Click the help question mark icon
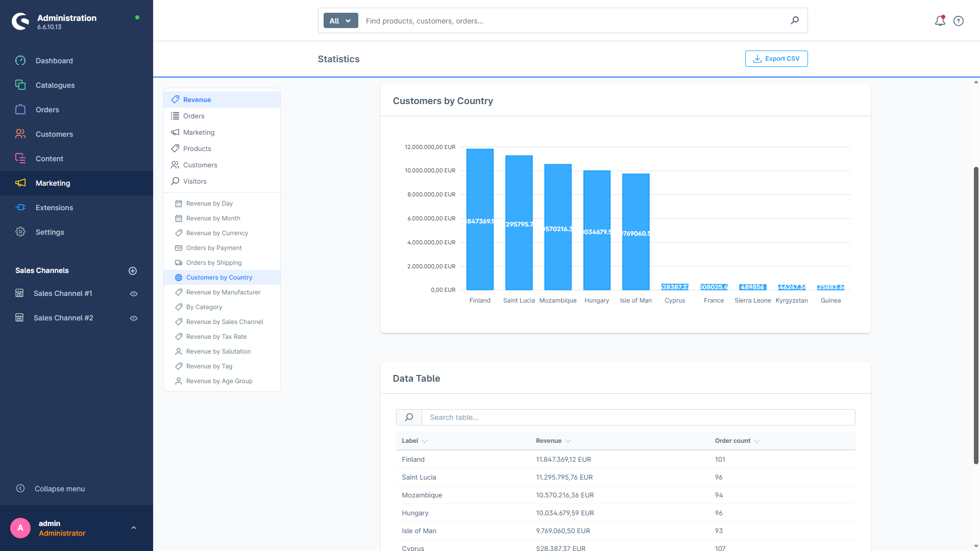The image size is (980, 551). 958,21
